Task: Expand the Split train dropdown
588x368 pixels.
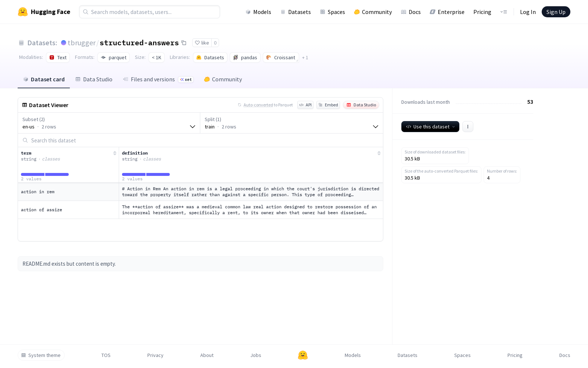Action: click(291, 123)
